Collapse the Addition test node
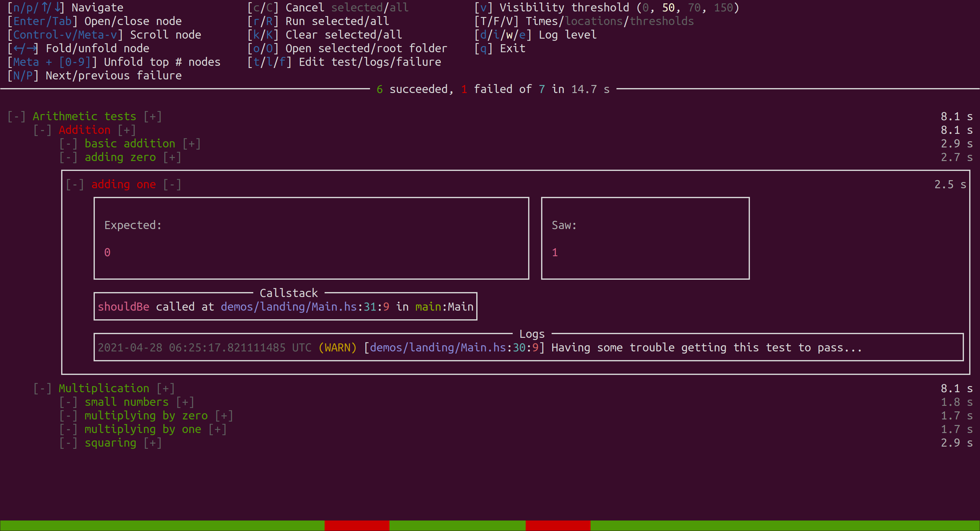Image resolution: width=980 pixels, height=531 pixels. [41, 130]
